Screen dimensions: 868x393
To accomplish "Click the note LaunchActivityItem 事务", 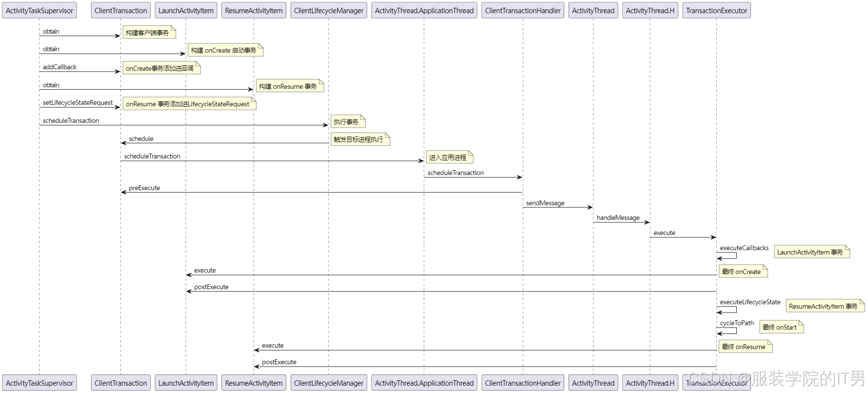I will pyautogui.click(x=812, y=252).
